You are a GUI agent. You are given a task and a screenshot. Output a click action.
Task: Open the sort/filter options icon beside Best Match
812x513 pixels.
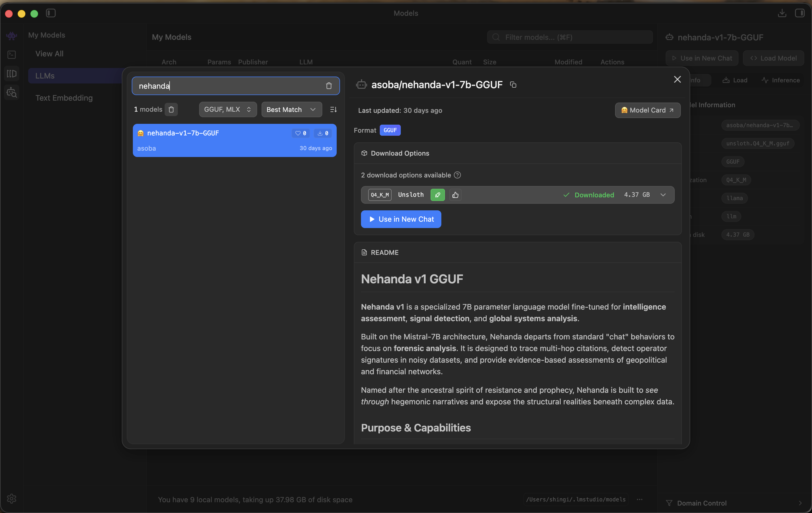click(333, 109)
